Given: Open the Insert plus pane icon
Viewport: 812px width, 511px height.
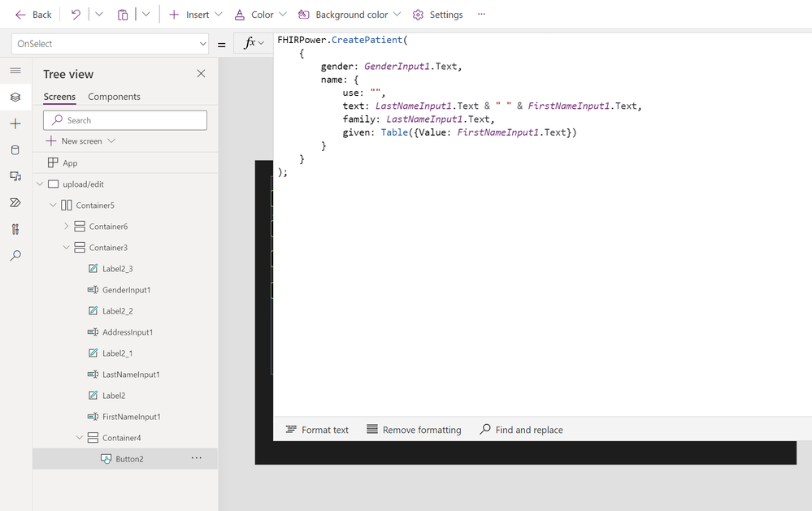Looking at the screenshot, I should point(15,123).
